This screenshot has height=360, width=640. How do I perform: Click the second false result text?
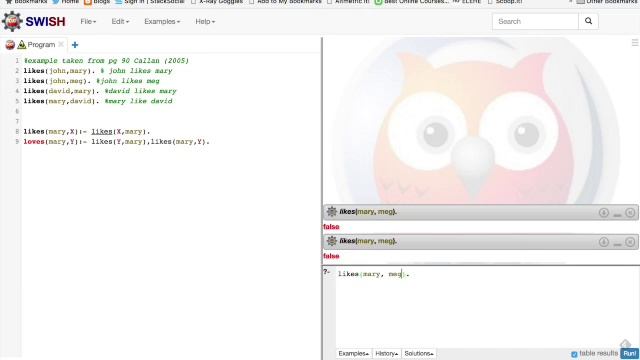(x=331, y=256)
